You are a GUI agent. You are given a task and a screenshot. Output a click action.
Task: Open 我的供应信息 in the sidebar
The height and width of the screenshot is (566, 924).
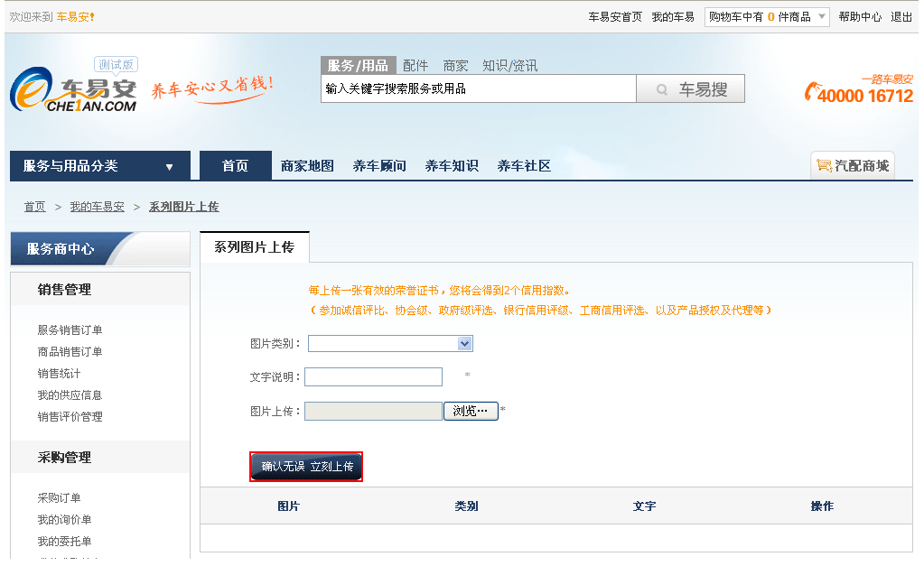click(70, 395)
